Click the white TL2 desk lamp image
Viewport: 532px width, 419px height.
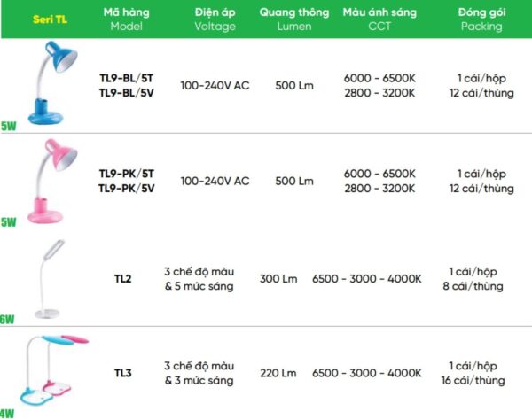[50, 279]
